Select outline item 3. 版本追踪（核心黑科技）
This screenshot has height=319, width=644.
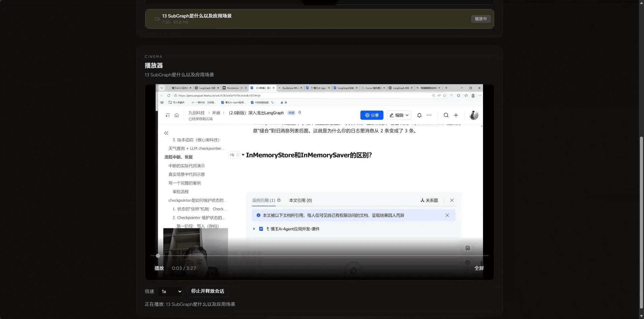point(196,140)
